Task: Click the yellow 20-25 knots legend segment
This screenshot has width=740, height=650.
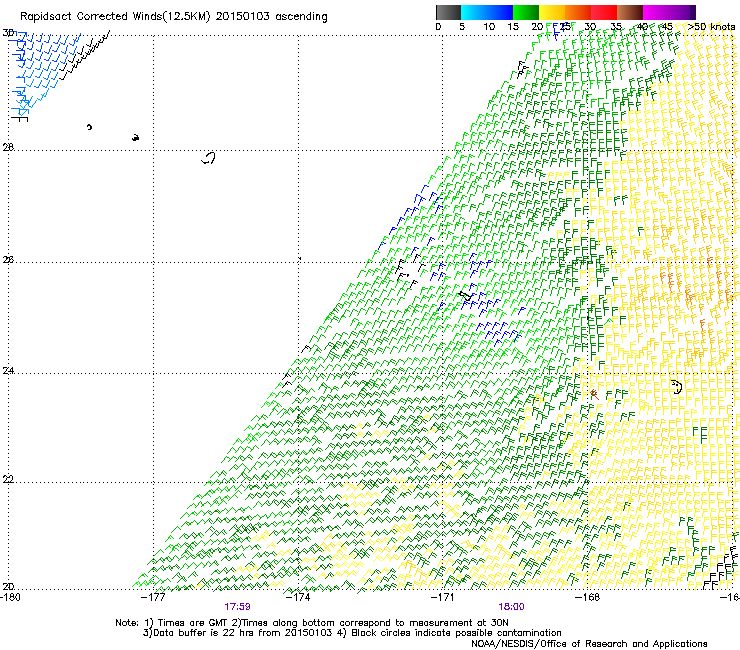Action: (552, 12)
